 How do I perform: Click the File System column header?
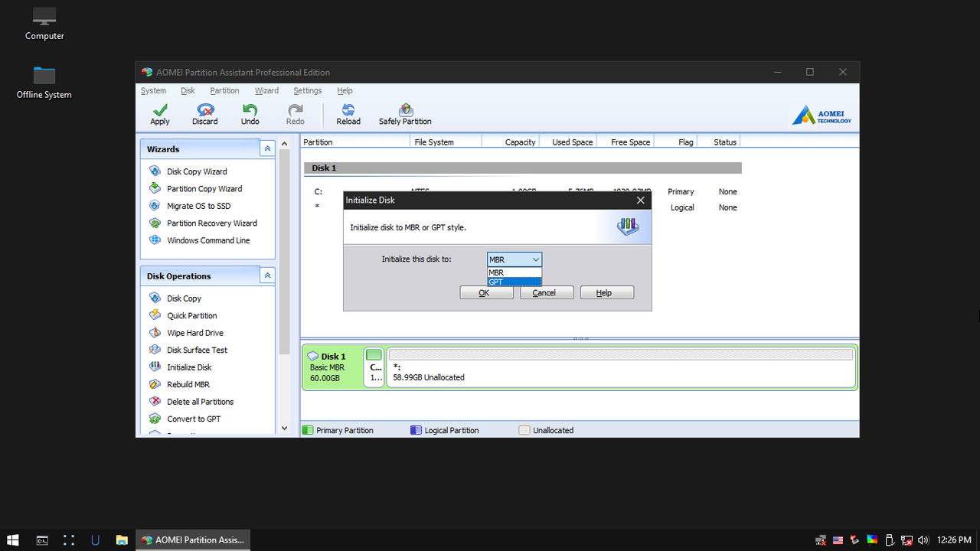(446, 142)
